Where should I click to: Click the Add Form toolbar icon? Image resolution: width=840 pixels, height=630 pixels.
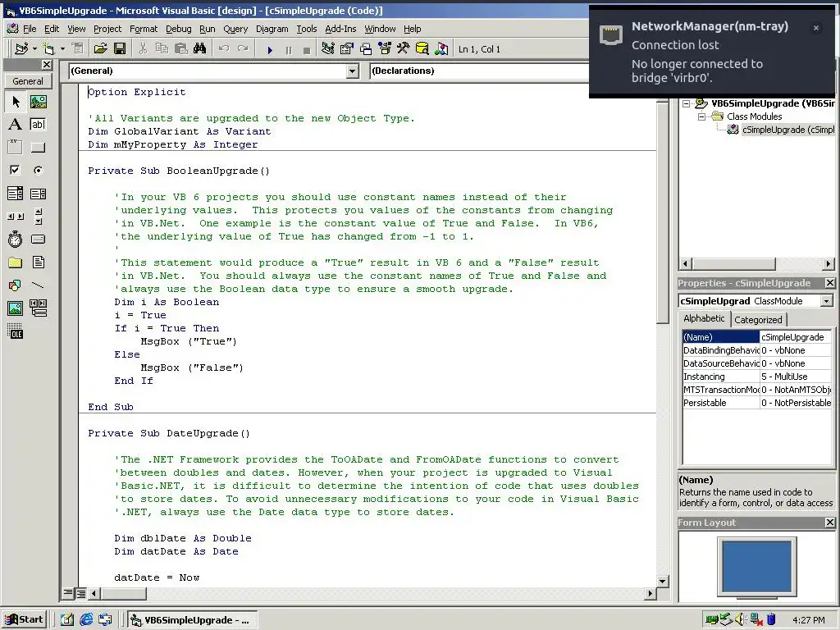(x=48, y=48)
